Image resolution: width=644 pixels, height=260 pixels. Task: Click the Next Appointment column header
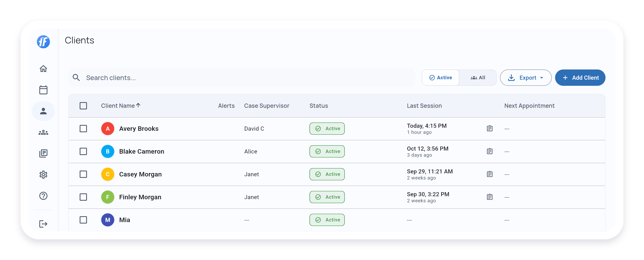coord(529,106)
